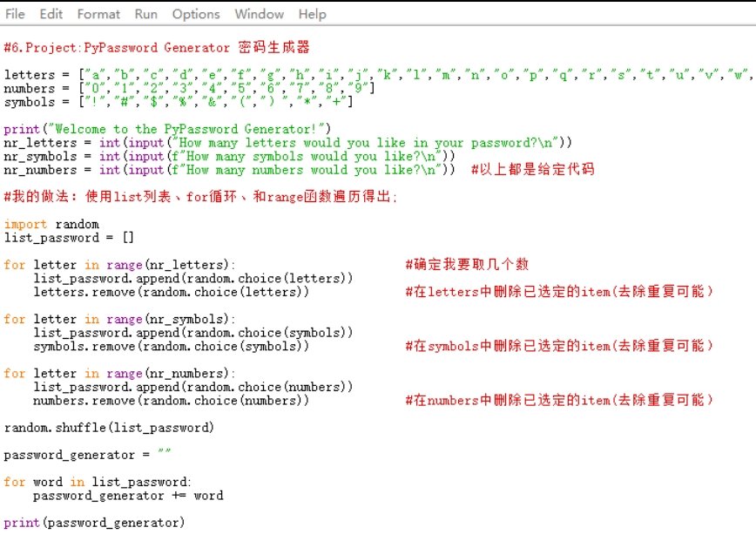This screenshot has height=541, width=756.
Task: Click the 'print(password_generator)' line
Action: (94, 523)
